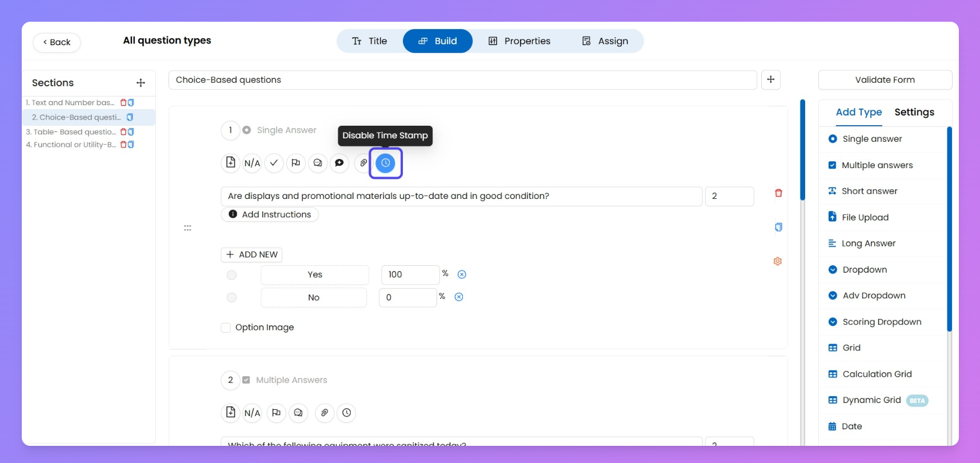Open the Settings tab
Viewport: 980px width, 463px height.
point(914,113)
